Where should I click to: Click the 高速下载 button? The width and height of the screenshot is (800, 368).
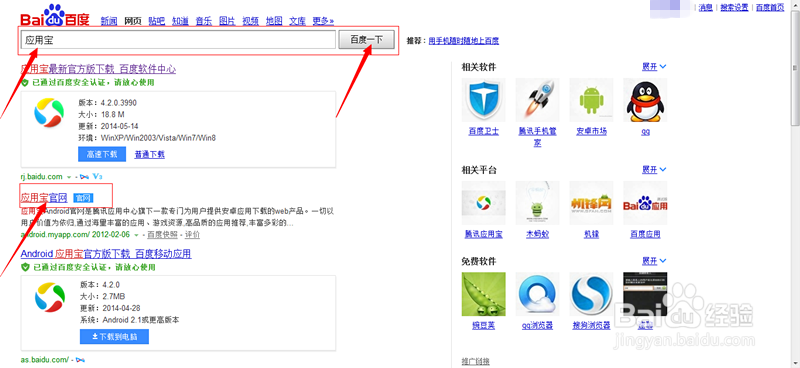point(102,154)
